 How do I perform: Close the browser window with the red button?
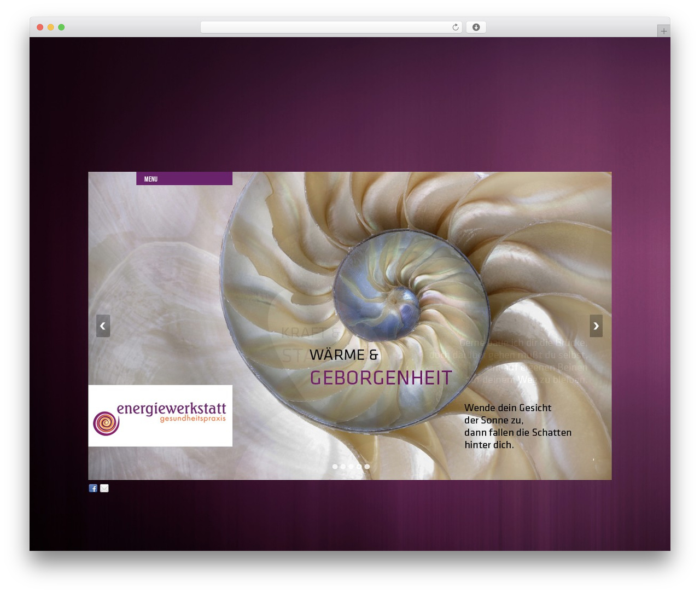click(x=40, y=27)
